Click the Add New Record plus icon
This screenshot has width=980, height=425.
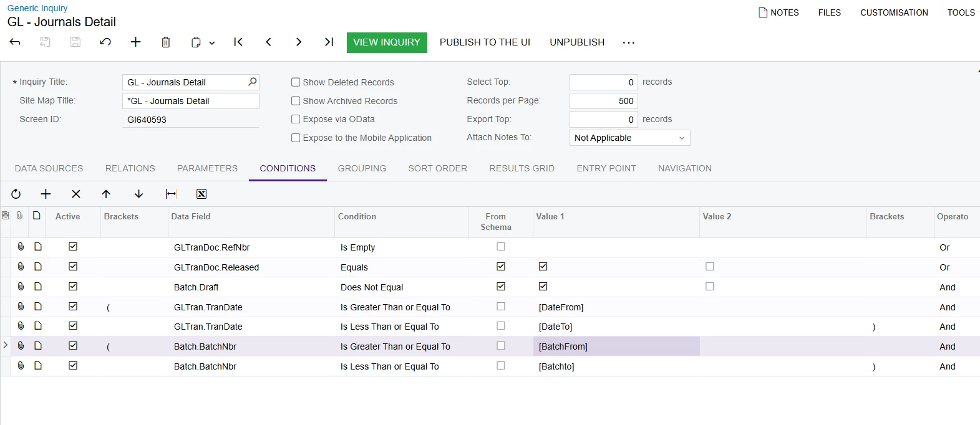pos(135,42)
